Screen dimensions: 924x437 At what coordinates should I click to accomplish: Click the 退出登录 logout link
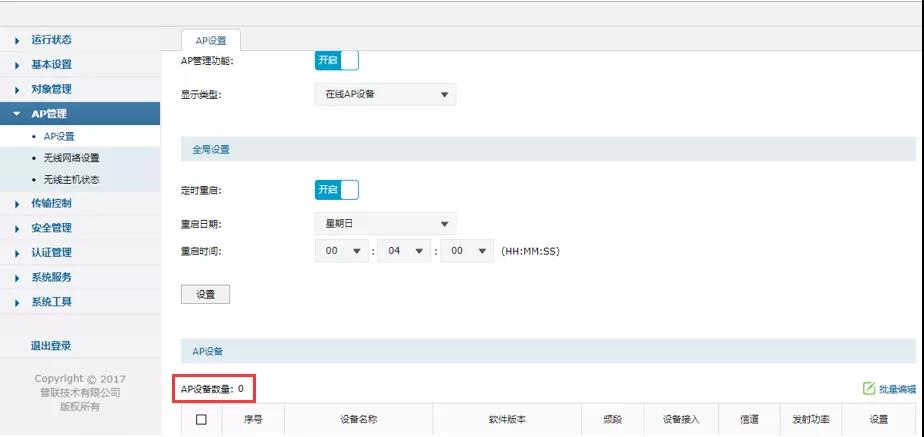50,346
